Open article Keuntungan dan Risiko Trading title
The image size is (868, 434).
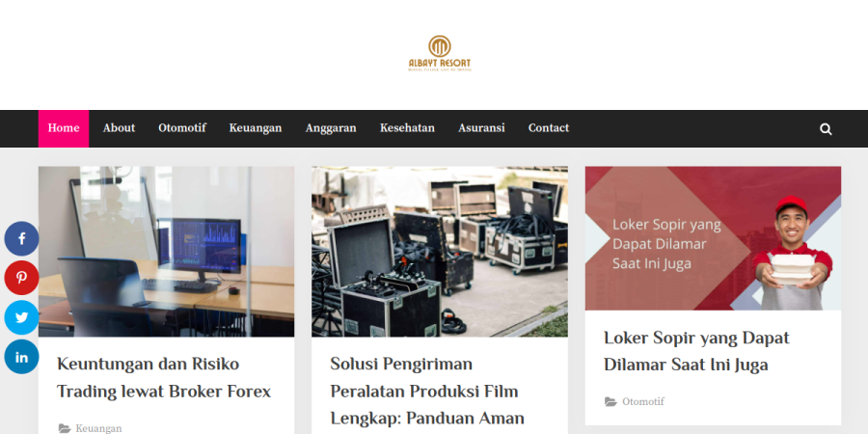(164, 377)
